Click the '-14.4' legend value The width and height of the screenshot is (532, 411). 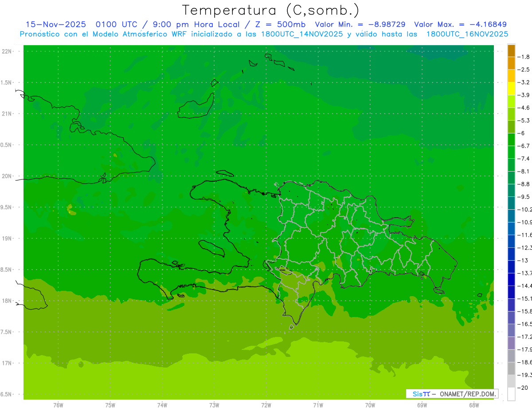click(x=525, y=286)
